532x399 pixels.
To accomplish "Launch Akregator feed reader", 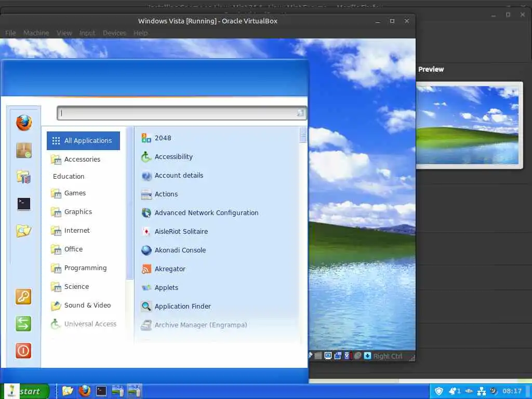I will pos(217,269).
